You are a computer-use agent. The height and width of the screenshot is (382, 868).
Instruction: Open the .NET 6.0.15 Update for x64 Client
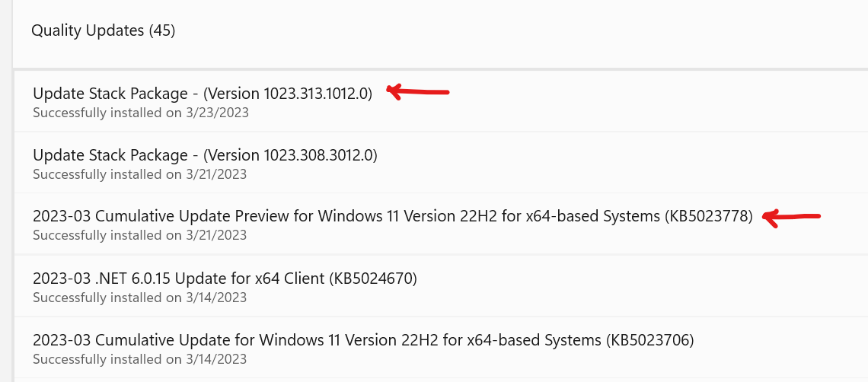point(440,286)
